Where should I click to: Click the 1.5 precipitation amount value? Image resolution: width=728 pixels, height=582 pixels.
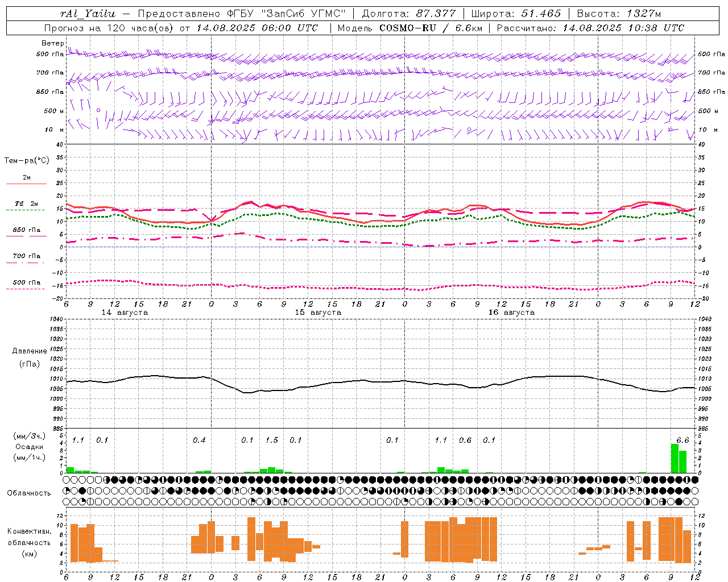[x=272, y=440]
